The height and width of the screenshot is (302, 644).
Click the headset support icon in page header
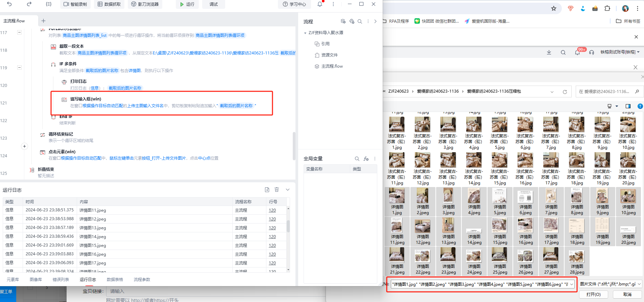[592, 52]
